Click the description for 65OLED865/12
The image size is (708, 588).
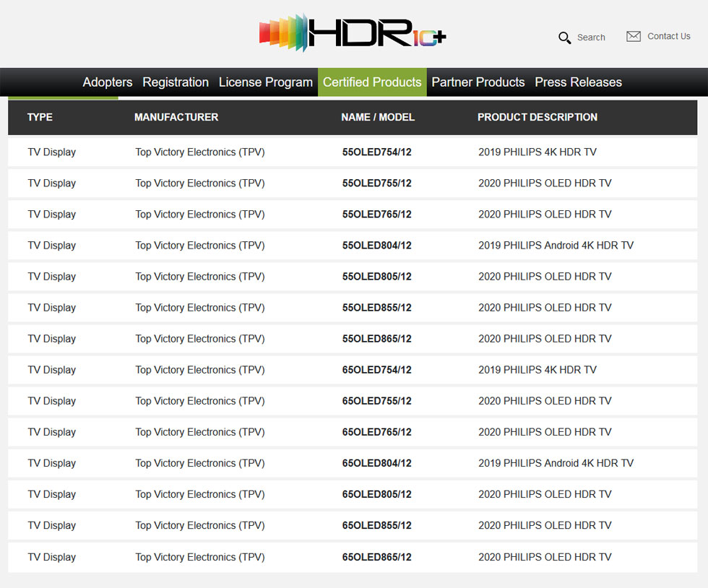[x=545, y=558]
